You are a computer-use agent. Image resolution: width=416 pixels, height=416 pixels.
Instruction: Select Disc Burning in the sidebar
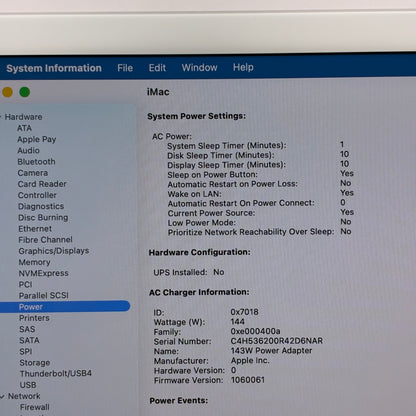pyautogui.click(x=43, y=218)
